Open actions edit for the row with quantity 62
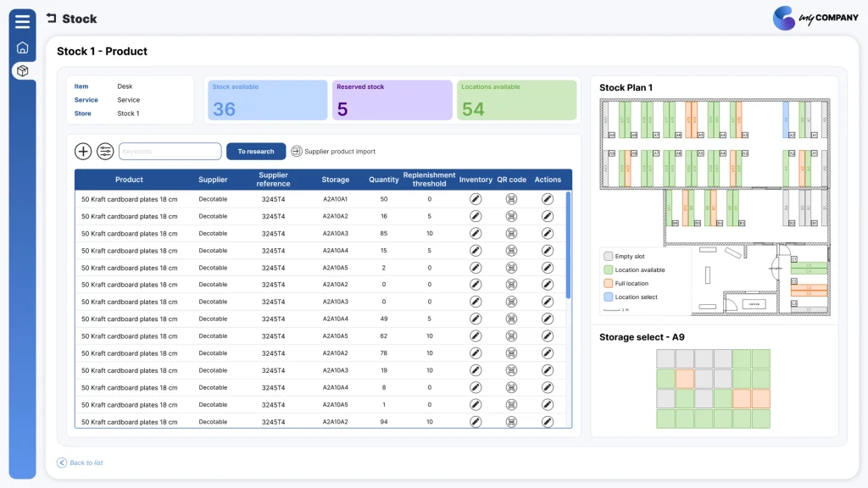 (x=548, y=335)
